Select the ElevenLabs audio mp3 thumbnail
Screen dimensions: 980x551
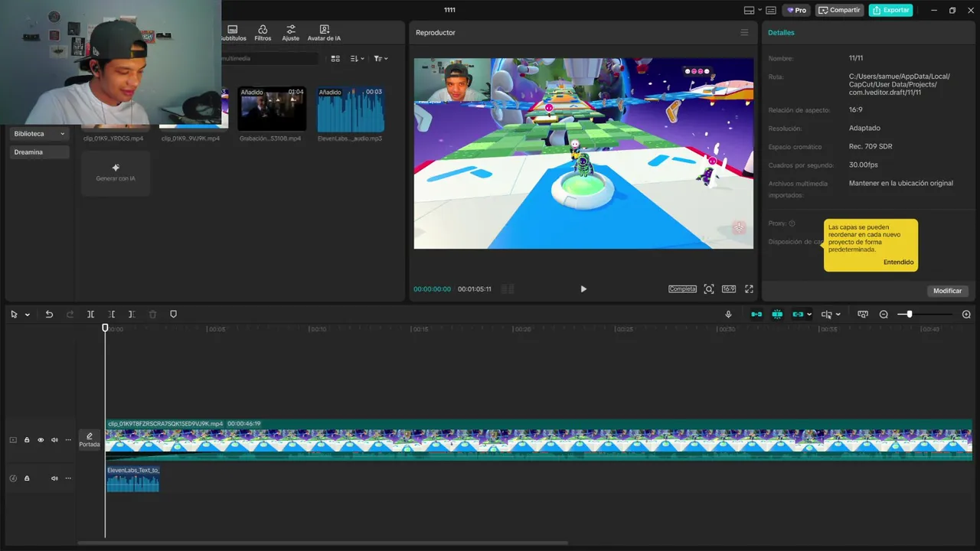(351, 109)
